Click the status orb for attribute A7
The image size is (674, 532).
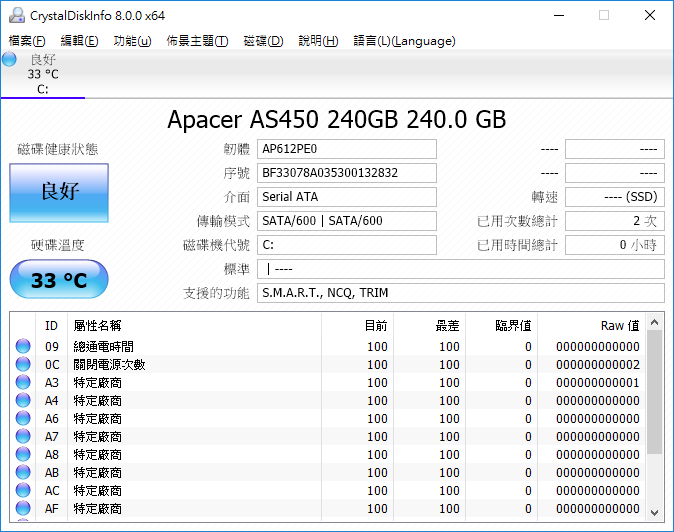[x=23, y=437]
